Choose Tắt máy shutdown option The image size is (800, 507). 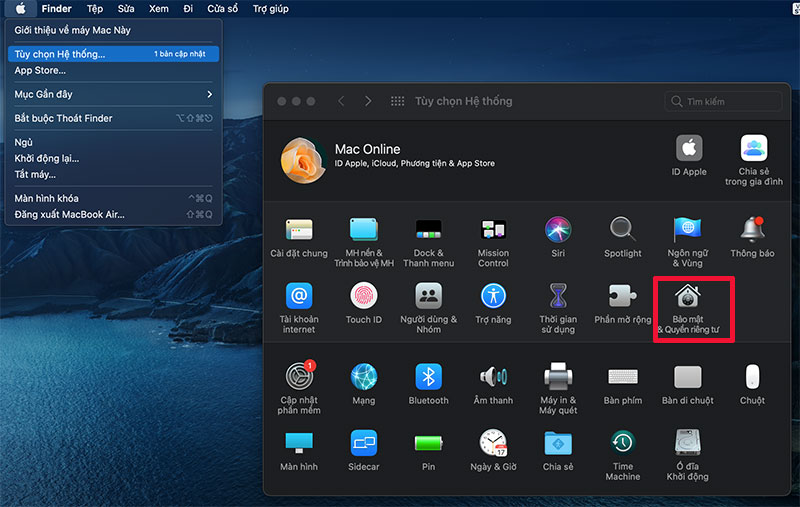point(113,174)
